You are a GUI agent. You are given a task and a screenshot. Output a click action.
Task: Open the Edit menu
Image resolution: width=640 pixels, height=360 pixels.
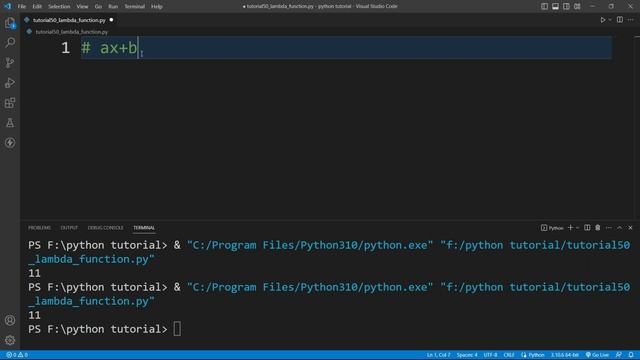click(x=37, y=7)
